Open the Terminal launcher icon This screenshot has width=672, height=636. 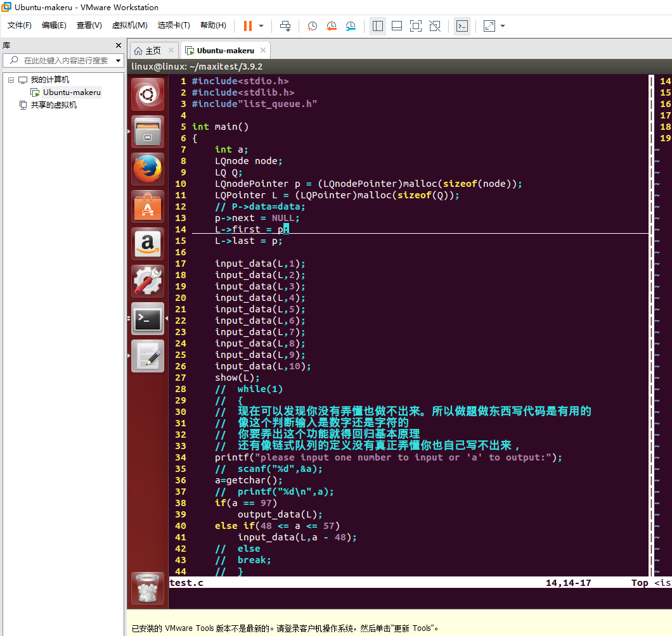tap(148, 319)
